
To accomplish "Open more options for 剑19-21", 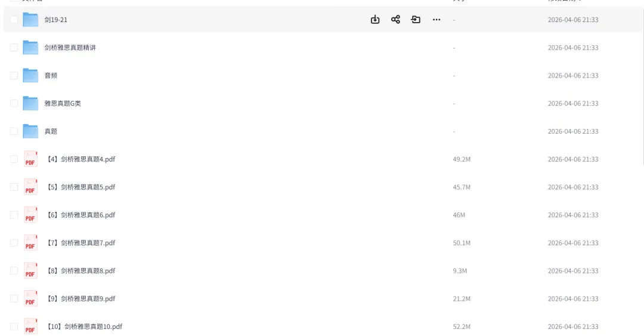I will [436, 19].
